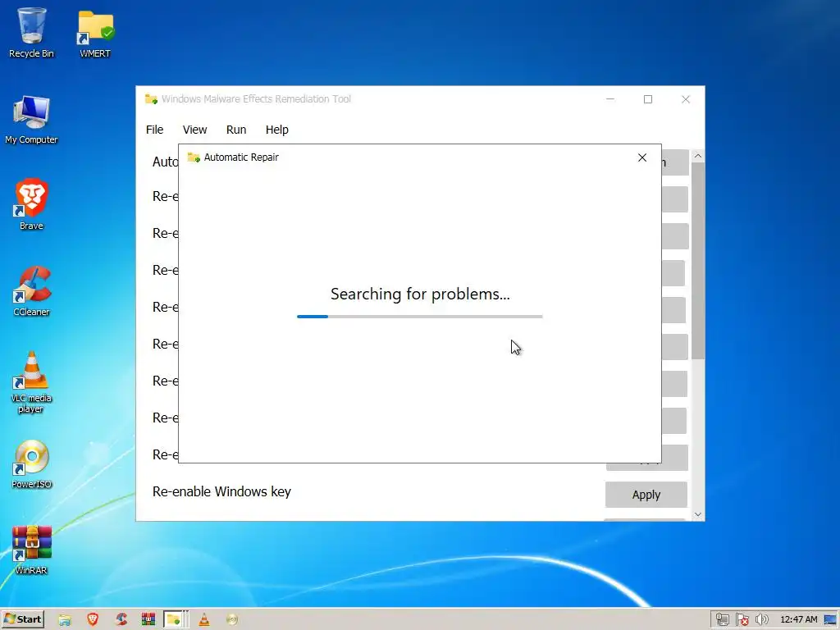Click the Searching for problems... text
The height and width of the screenshot is (630, 840).
click(420, 294)
